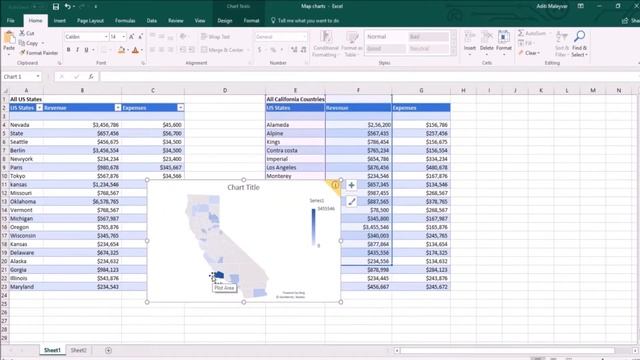
Task: Undo the last action
Action: [x=67, y=7]
